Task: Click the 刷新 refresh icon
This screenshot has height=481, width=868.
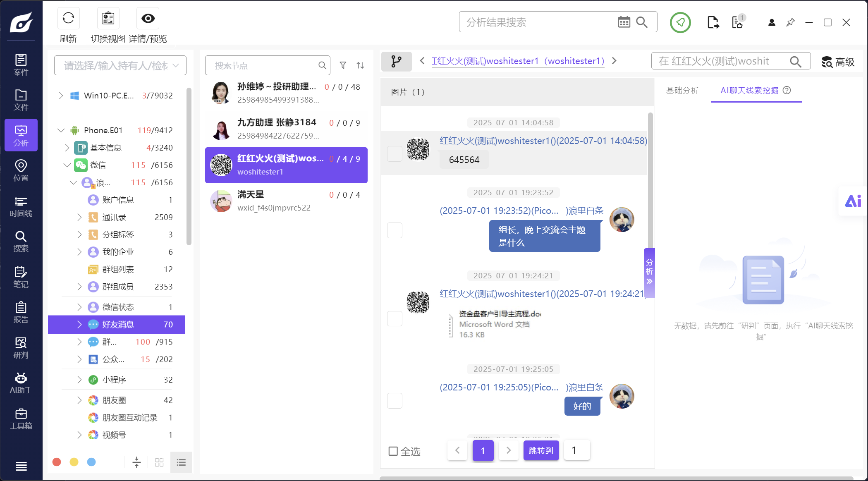Action: click(x=68, y=18)
